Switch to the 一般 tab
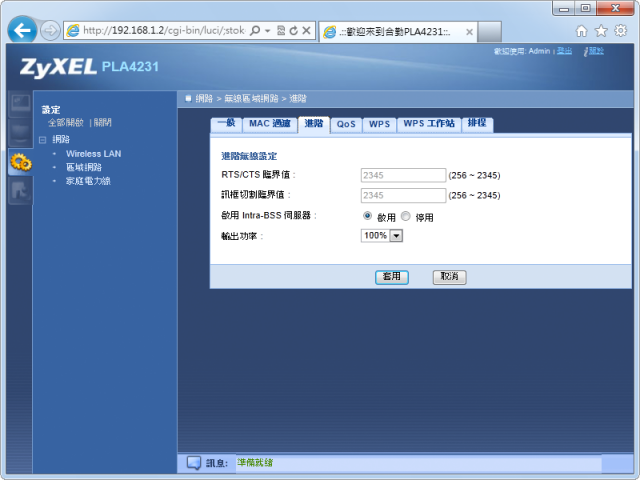Screen dimensions: 640x480 pyautogui.click(x=227, y=124)
